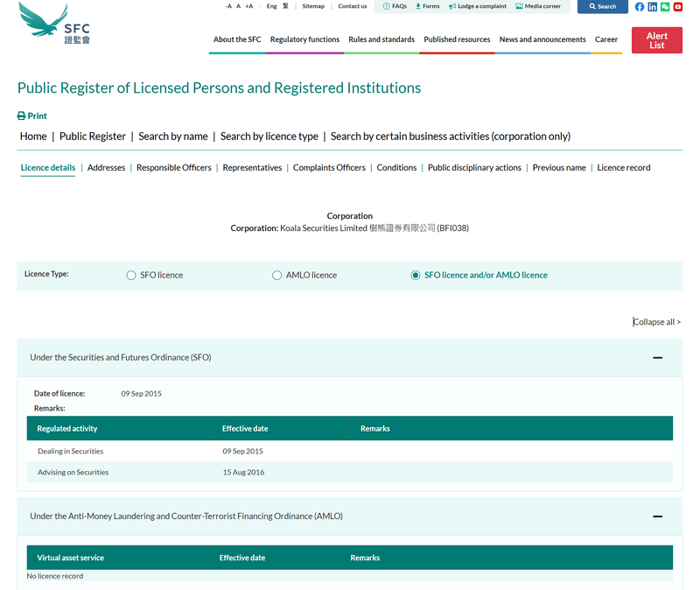The height and width of the screenshot is (590, 700).
Task: Select the AMLO licence radio button
Action: [x=276, y=275]
